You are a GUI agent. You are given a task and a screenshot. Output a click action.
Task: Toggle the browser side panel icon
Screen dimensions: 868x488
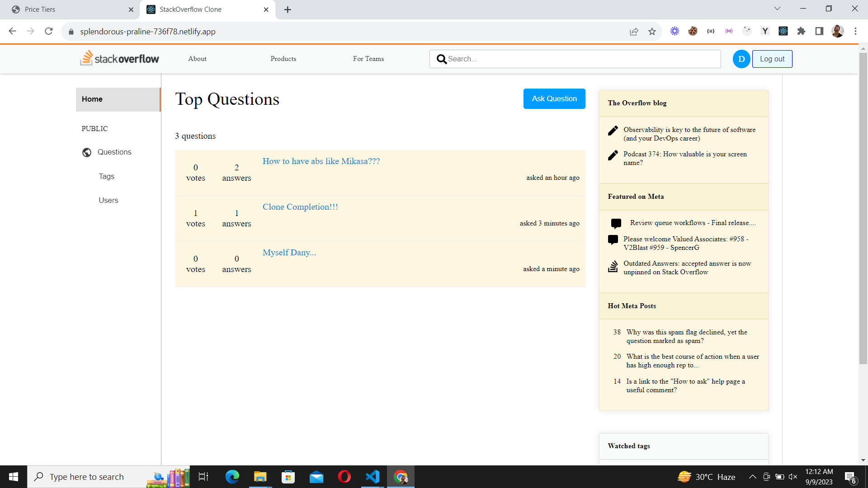coord(819,31)
